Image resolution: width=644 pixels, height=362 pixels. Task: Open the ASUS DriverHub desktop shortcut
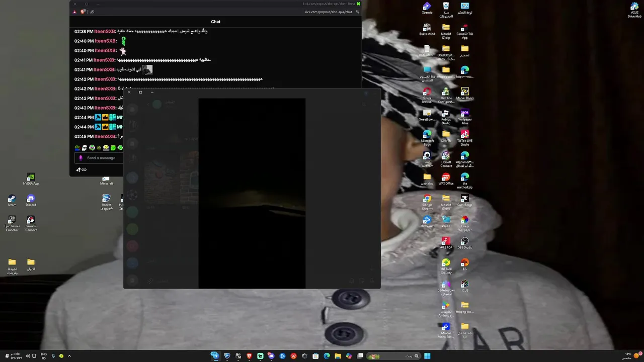click(634, 10)
